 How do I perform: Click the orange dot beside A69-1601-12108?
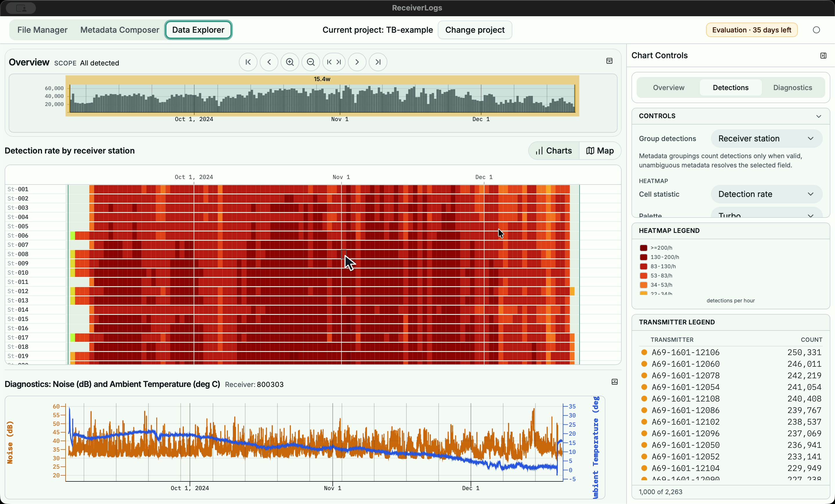click(644, 399)
